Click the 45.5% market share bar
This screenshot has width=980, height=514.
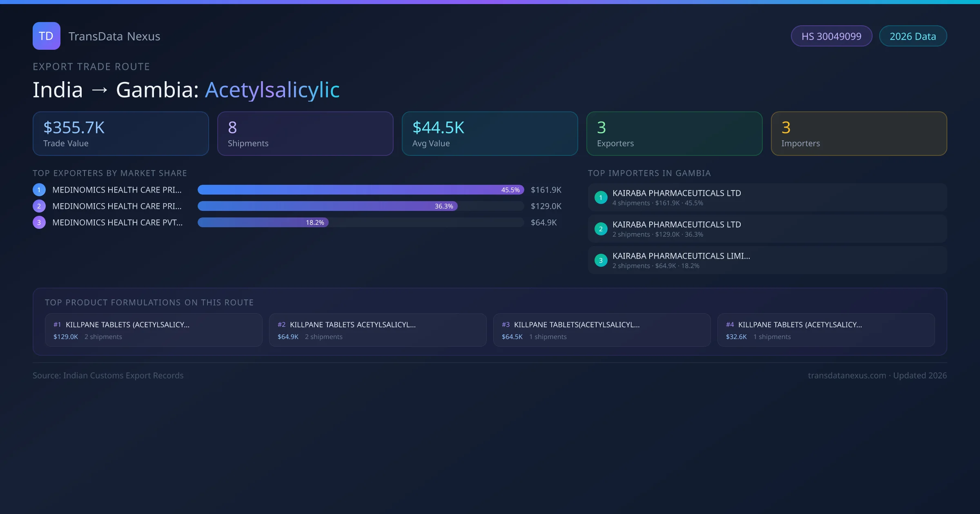click(360, 190)
